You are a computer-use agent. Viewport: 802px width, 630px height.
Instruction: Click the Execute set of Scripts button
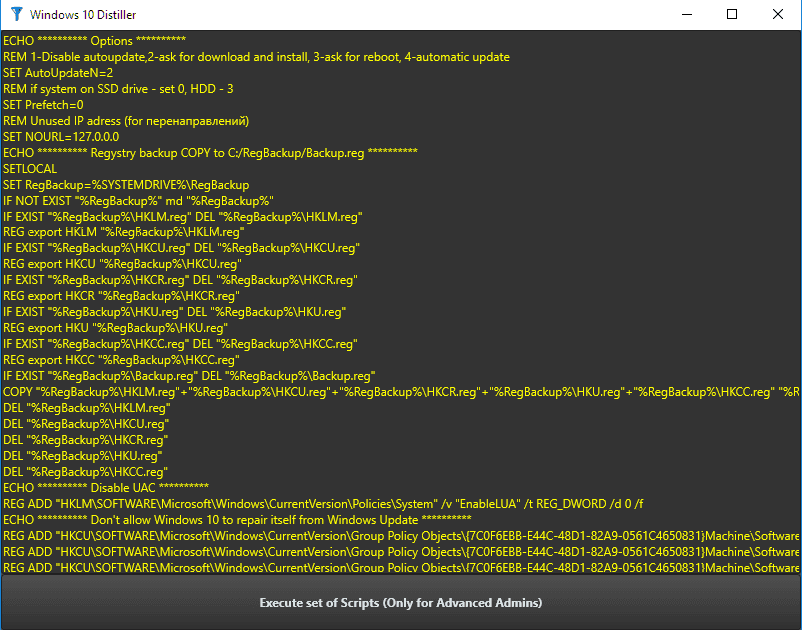pos(400,602)
